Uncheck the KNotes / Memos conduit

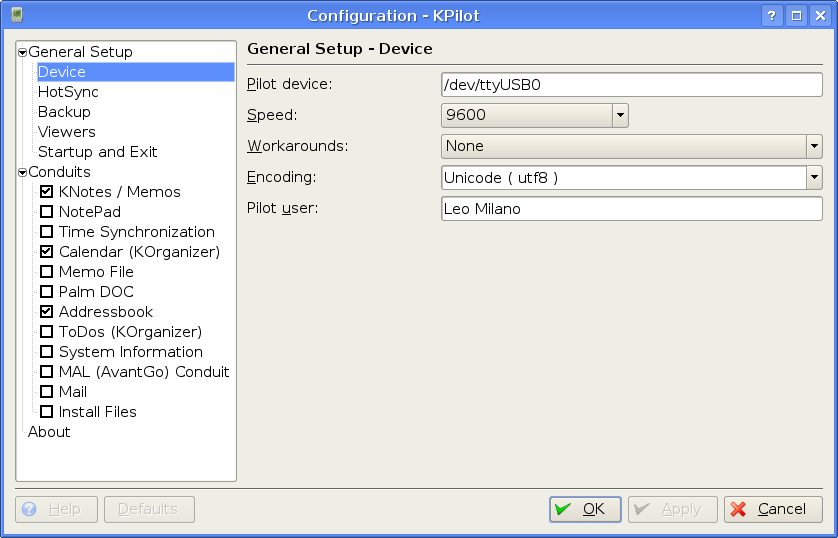click(x=46, y=192)
